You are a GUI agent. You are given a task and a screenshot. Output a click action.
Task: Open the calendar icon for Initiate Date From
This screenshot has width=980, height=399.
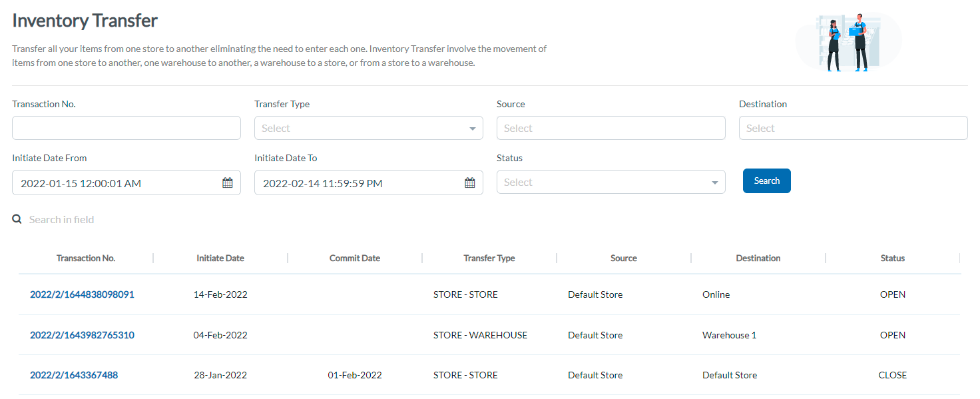[x=227, y=182]
